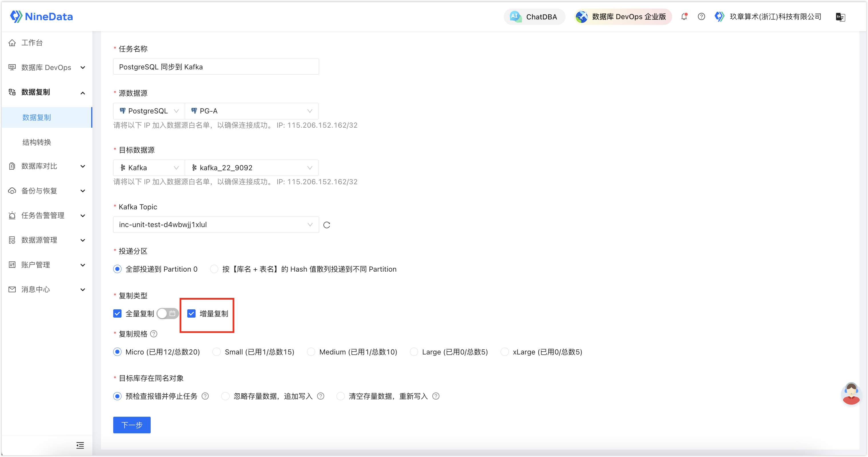Viewport: 868px width, 457px height.
Task: Click the 数据源管理 sidebar icon
Action: point(12,240)
